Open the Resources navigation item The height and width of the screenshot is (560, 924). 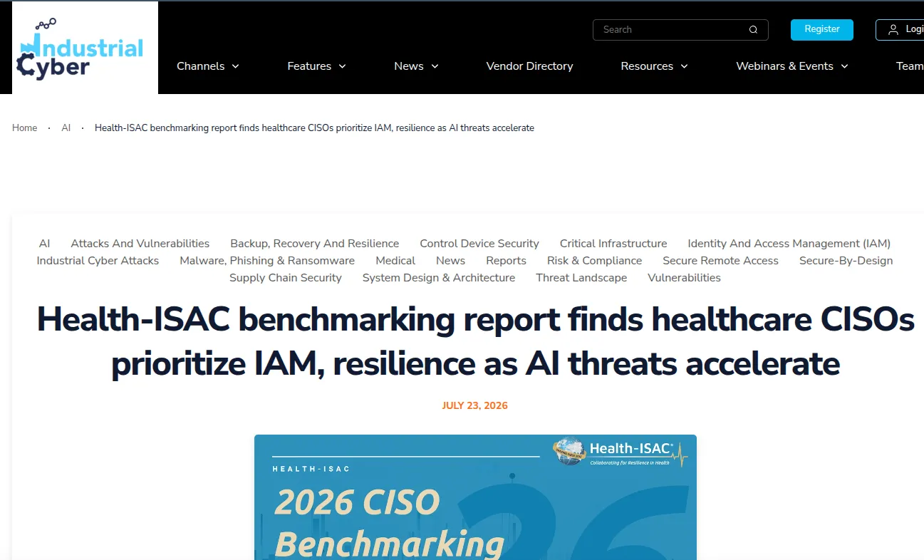pos(647,66)
